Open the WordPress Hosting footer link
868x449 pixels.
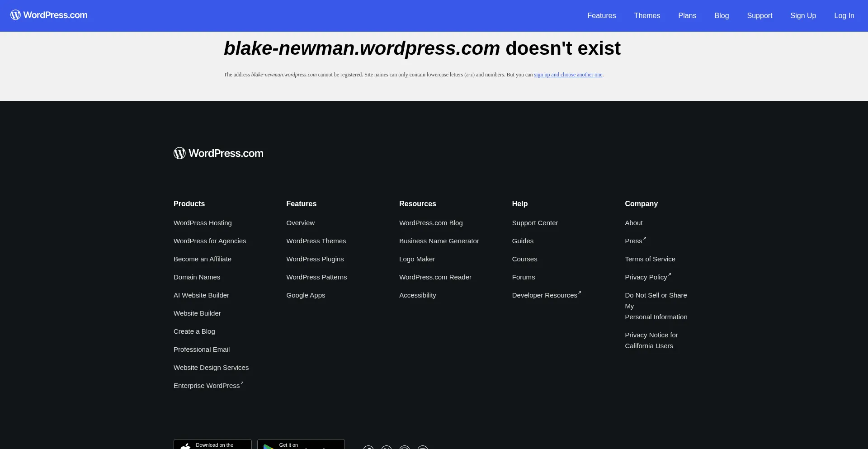click(x=203, y=223)
